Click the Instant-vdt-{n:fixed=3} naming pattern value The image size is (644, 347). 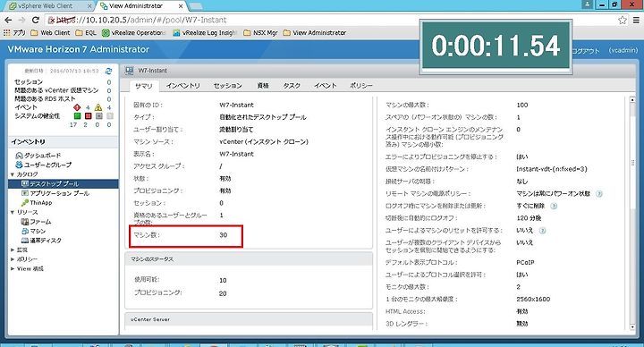[552, 169]
